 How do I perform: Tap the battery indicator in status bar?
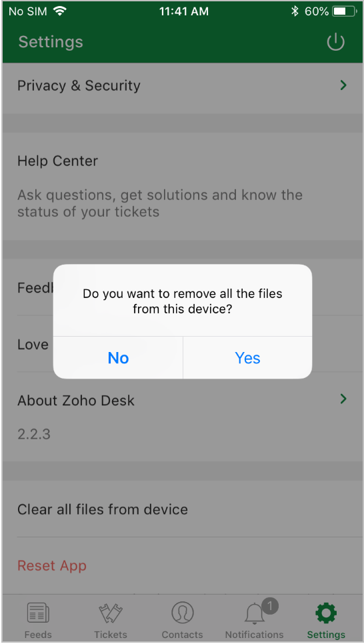point(344,11)
